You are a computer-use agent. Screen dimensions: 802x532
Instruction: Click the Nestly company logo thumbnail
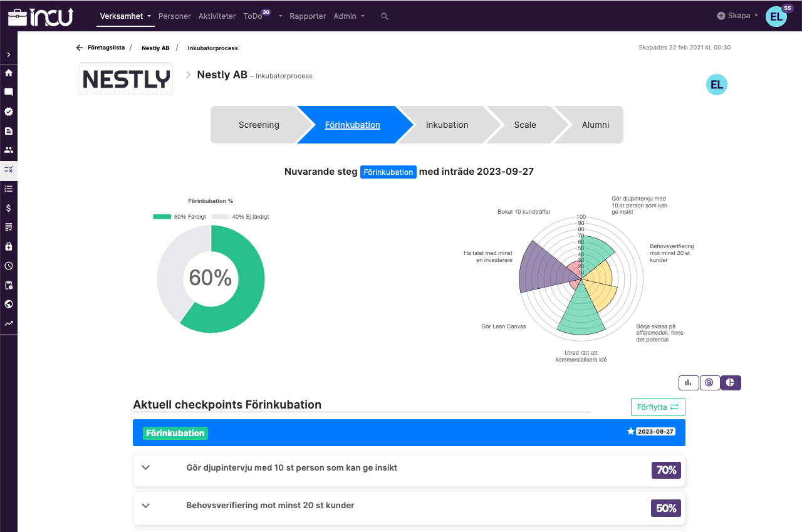[x=126, y=79]
